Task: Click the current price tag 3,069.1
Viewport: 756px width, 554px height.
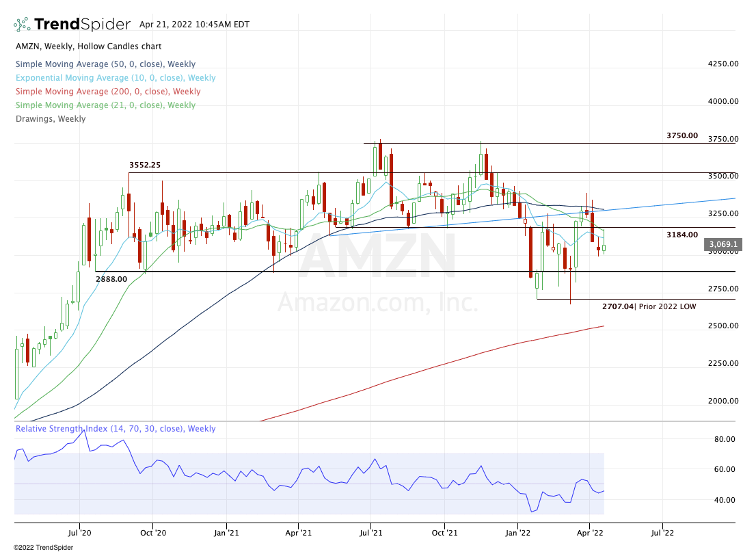Action: (722, 245)
